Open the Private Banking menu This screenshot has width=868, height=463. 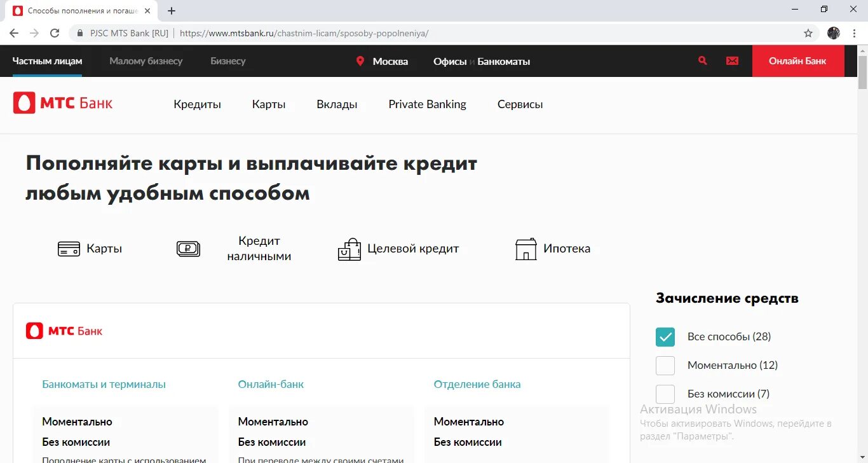[x=427, y=104]
